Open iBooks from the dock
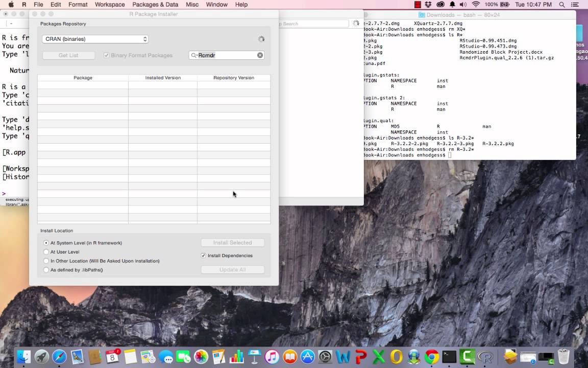 click(289, 357)
